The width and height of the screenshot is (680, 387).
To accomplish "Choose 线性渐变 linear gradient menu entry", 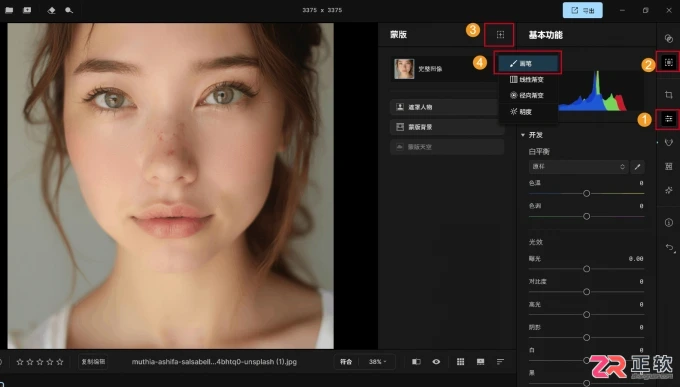I will 528,80.
